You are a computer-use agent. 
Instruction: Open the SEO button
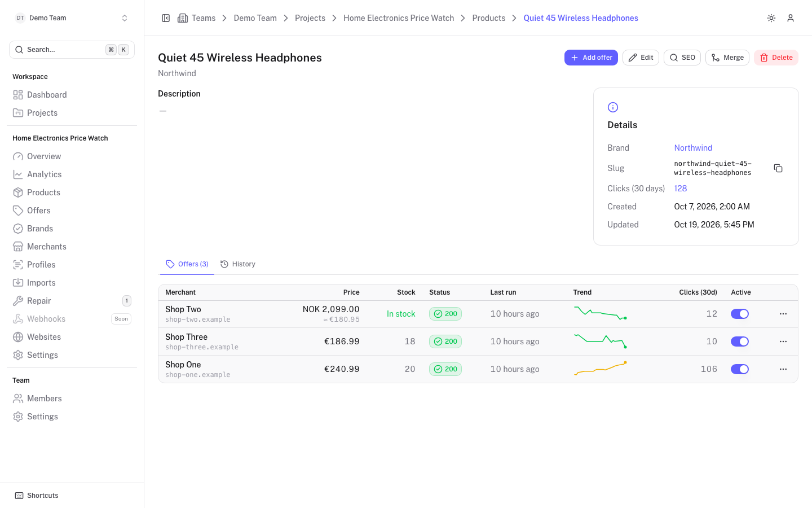(x=682, y=58)
